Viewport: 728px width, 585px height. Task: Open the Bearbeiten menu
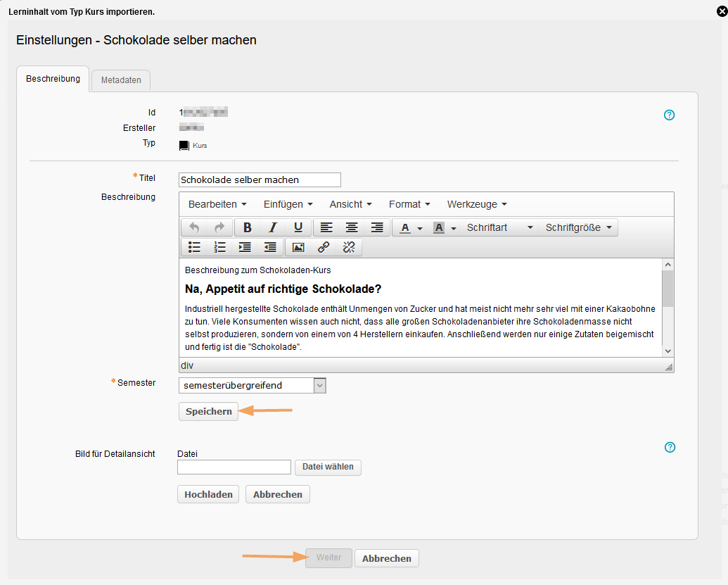point(217,204)
